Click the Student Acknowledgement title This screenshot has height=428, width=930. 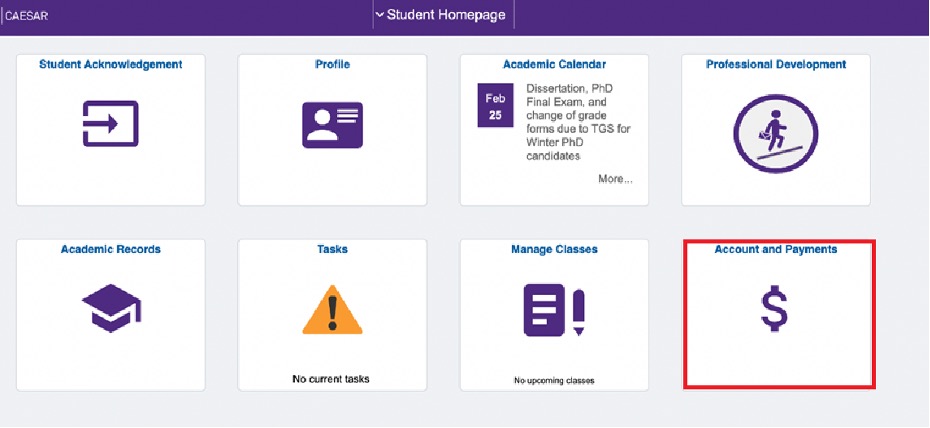[111, 64]
